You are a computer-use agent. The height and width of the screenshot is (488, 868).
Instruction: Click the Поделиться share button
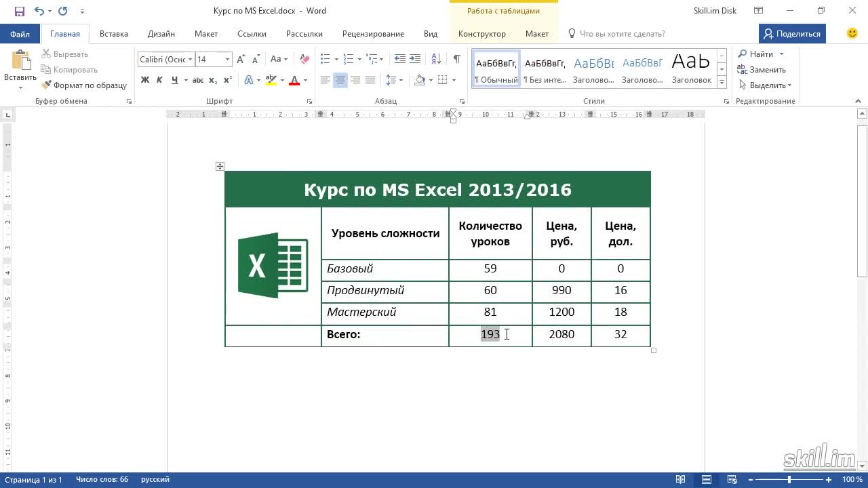point(791,33)
